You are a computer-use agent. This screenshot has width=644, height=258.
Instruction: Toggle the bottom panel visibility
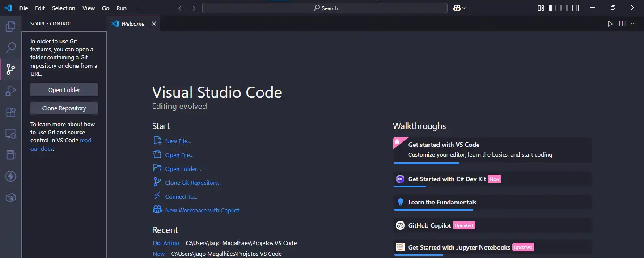coord(564,8)
